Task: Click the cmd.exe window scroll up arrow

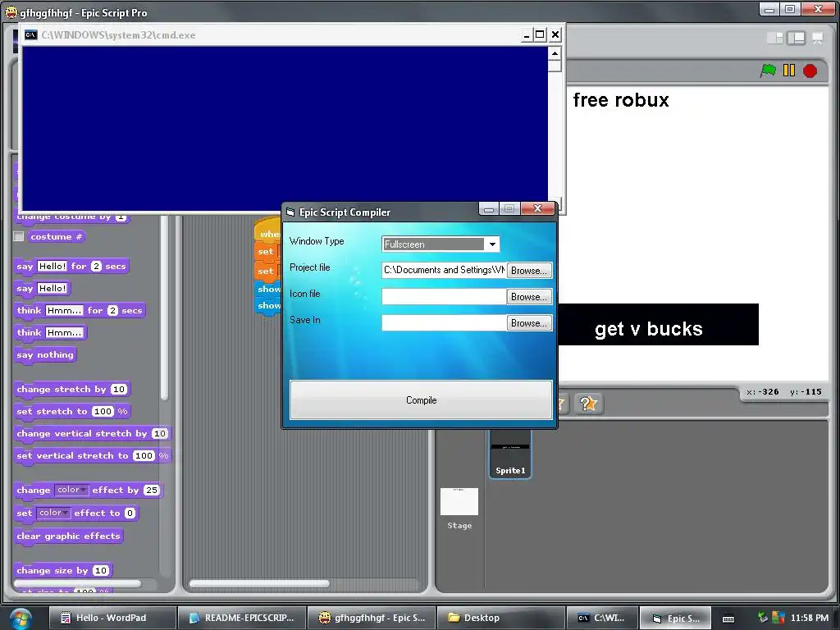Action: click(555, 53)
